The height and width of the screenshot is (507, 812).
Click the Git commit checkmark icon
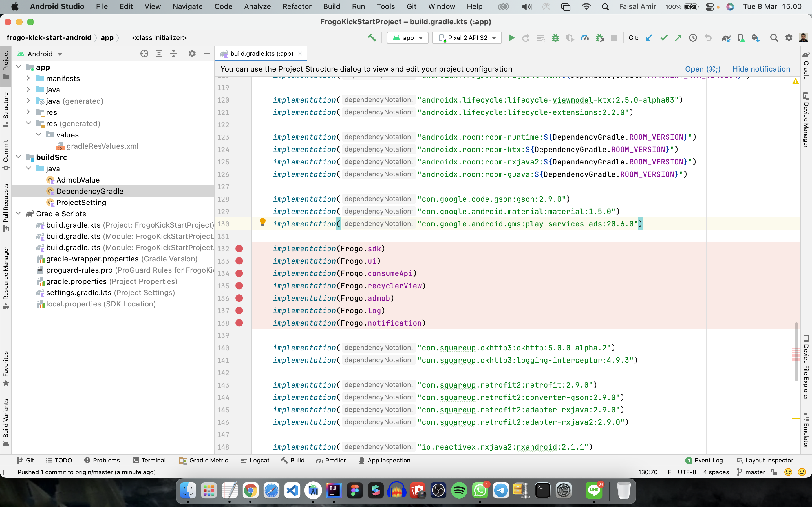pyautogui.click(x=663, y=38)
